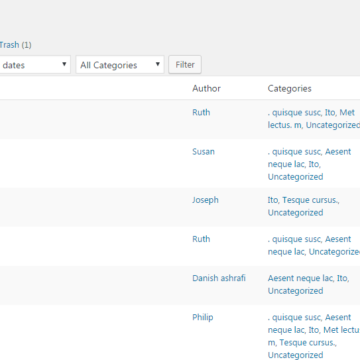The image size is (360, 360).
Task: Open Ruth link in fourth row
Action: (x=201, y=239)
